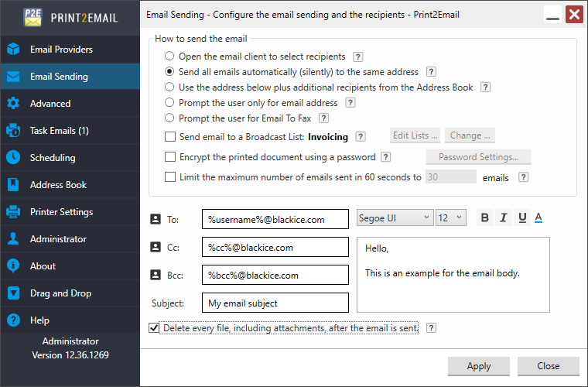Open the Address Book section
The width and height of the screenshot is (588, 387).
click(70, 184)
